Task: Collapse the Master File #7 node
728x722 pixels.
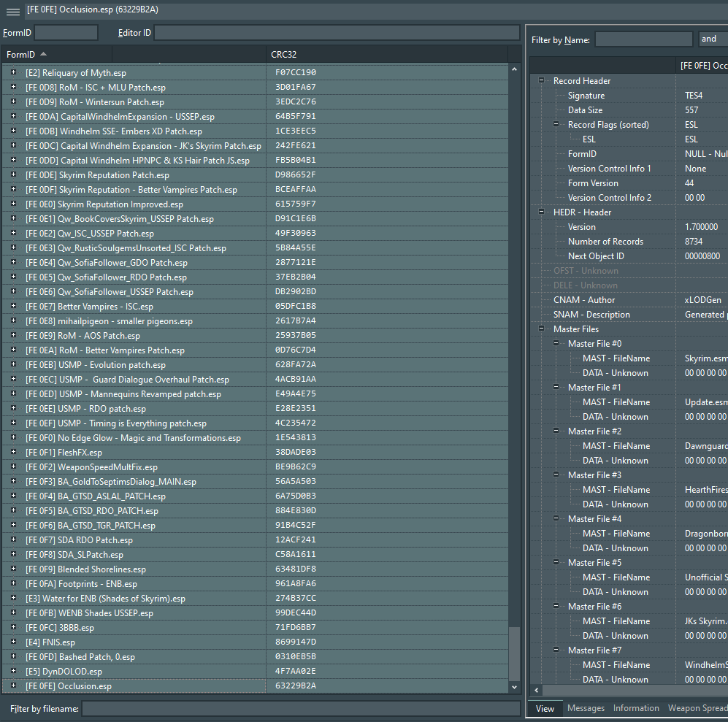Action: tap(556, 650)
